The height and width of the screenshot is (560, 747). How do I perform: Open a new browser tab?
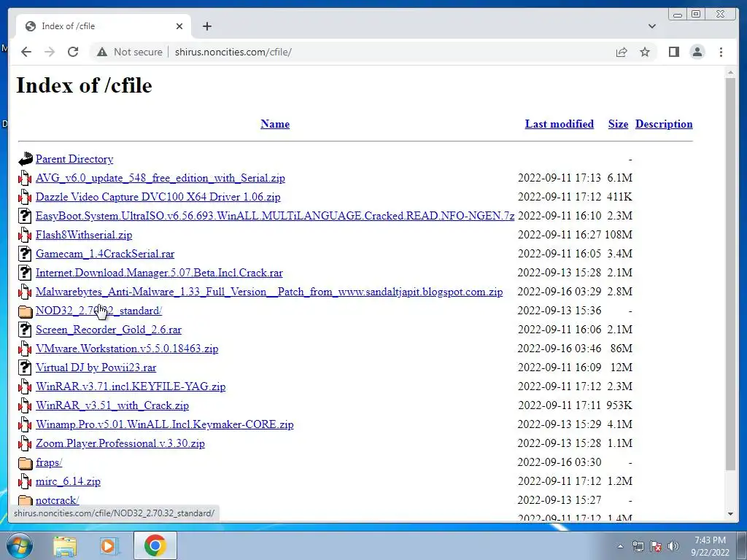pos(206,26)
